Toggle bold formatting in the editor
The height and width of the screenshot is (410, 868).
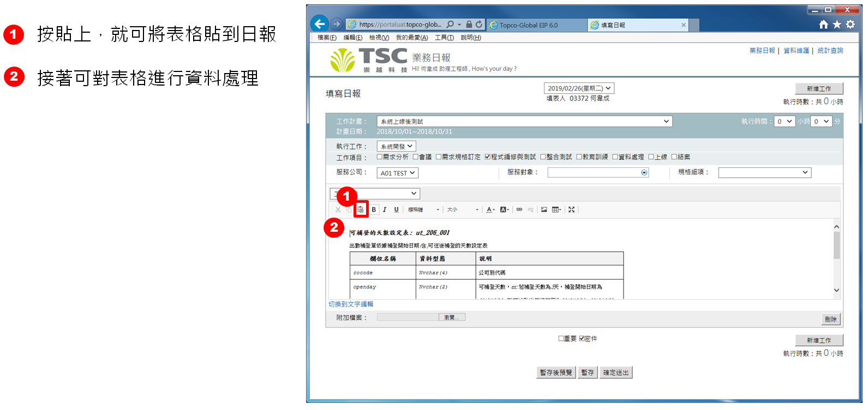click(x=374, y=210)
